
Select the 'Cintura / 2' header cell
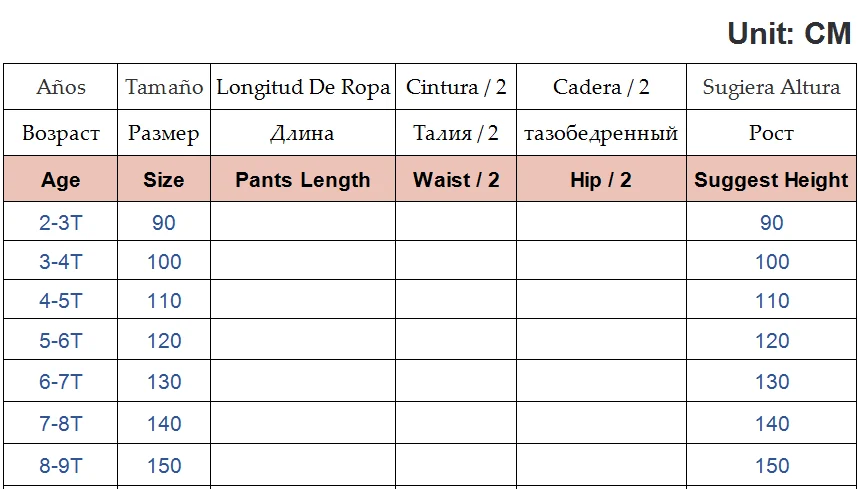coord(456,87)
